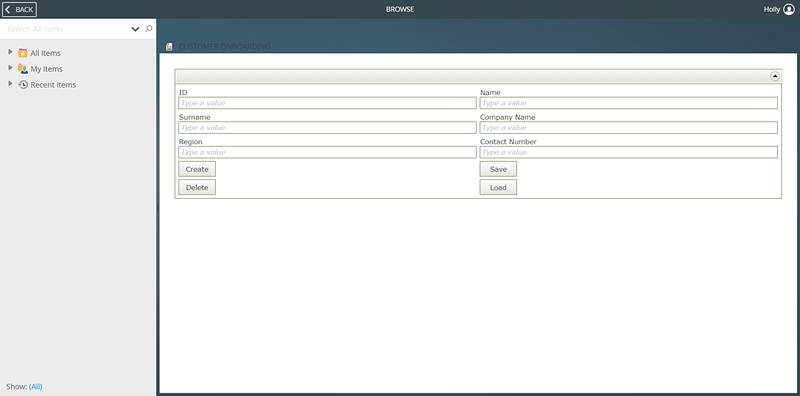This screenshot has width=800, height=396.
Task: Click the Delete button
Action: point(197,187)
